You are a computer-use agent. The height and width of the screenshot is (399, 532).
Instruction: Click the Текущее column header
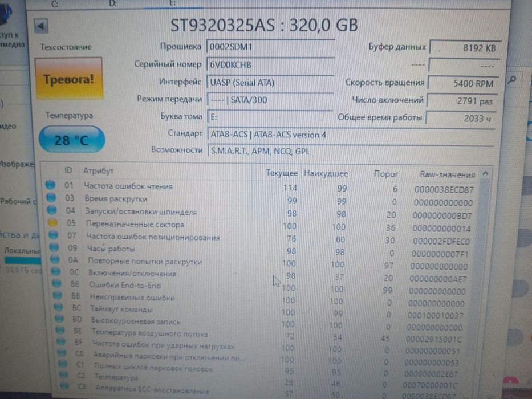point(282,173)
